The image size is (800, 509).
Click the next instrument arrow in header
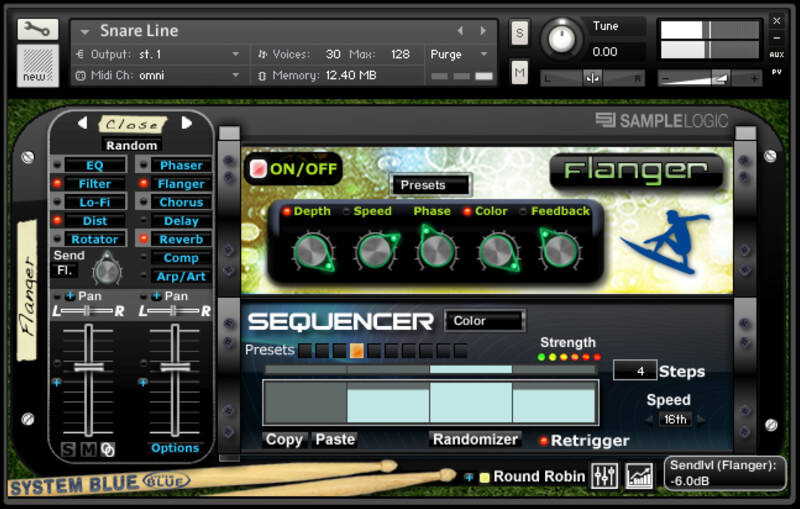pyautogui.click(x=483, y=31)
